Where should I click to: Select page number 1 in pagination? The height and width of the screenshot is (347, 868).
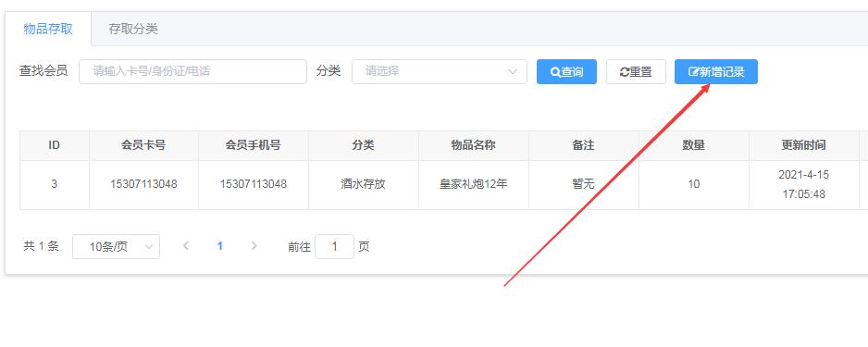(x=220, y=246)
